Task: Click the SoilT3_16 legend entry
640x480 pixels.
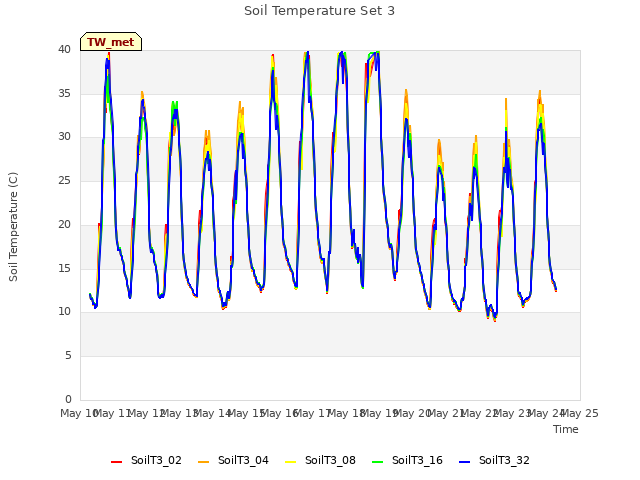Action: pos(407,460)
